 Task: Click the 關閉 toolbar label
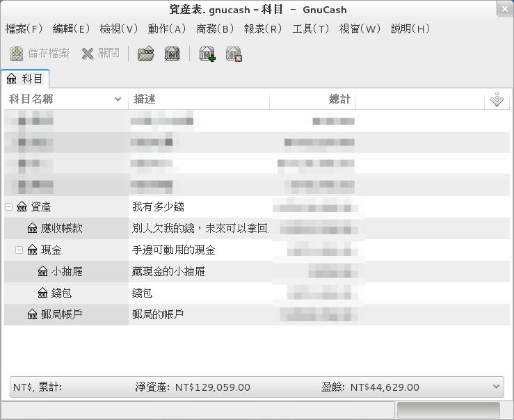pyautogui.click(x=109, y=53)
